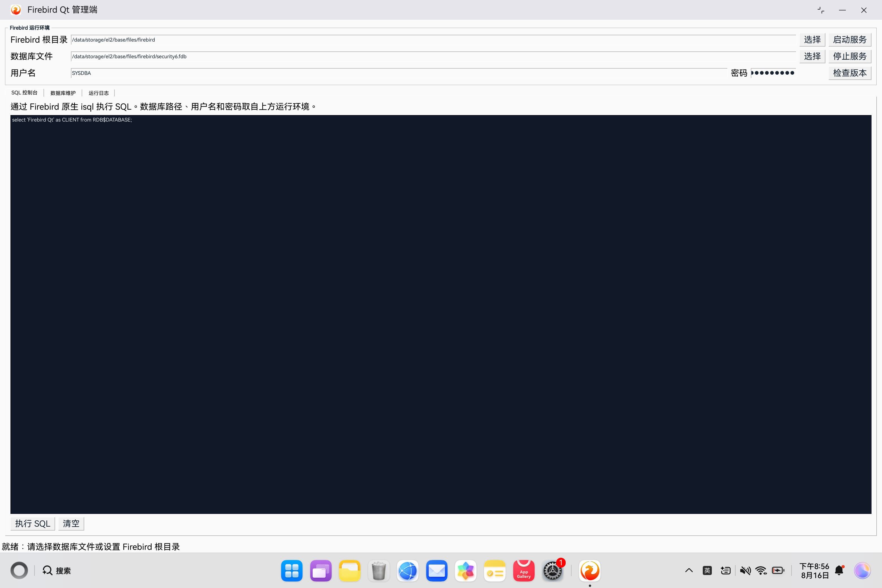Click the Firebird 根目录 label
882x588 pixels.
pos(39,40)
